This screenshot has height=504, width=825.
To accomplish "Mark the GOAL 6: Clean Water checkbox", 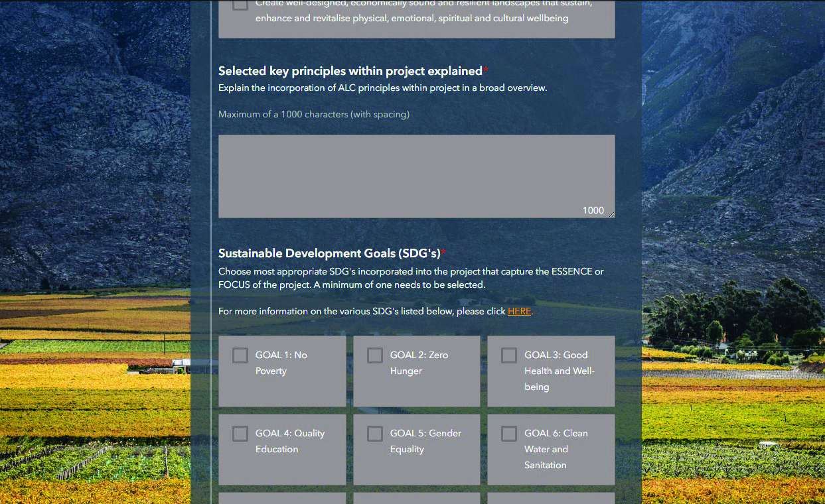I will (509, 434).
